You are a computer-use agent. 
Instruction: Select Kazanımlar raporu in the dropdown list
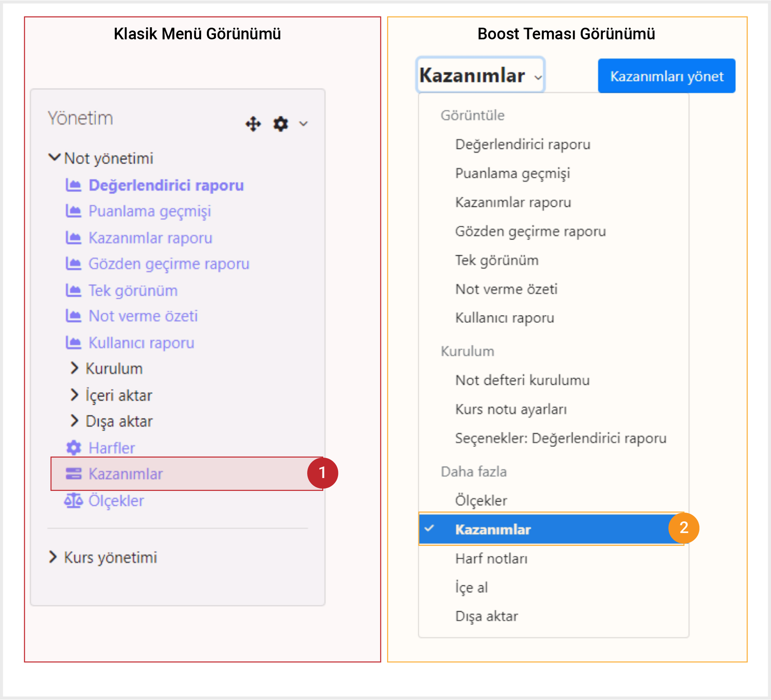[513, 202]
